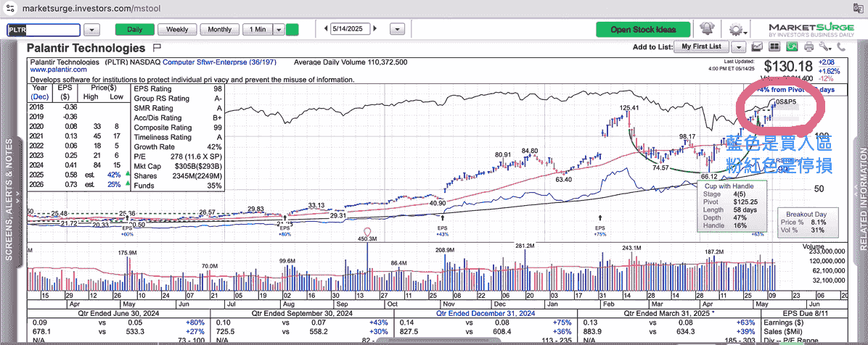Select the Weekly chart period
The height and width of the screenshot is (345, 868).
177,29
